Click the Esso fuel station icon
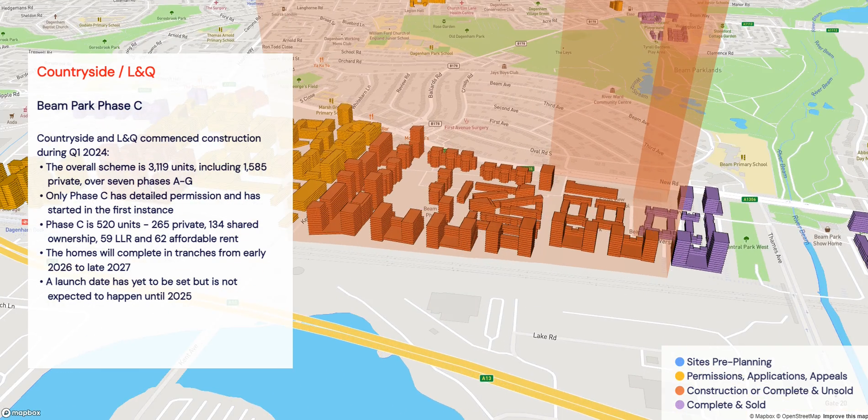Viewport: 868px width, 420px height. pos(630,9)
